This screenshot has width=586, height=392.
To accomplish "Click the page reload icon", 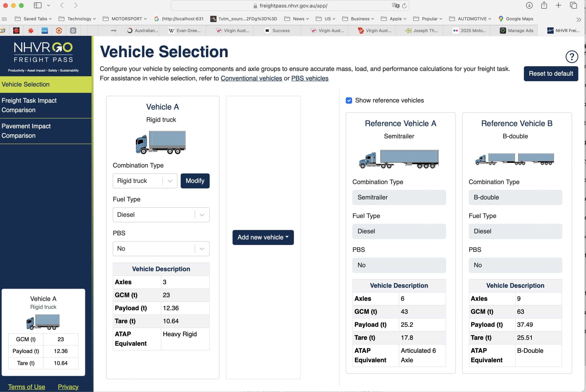I will [404, 5].
